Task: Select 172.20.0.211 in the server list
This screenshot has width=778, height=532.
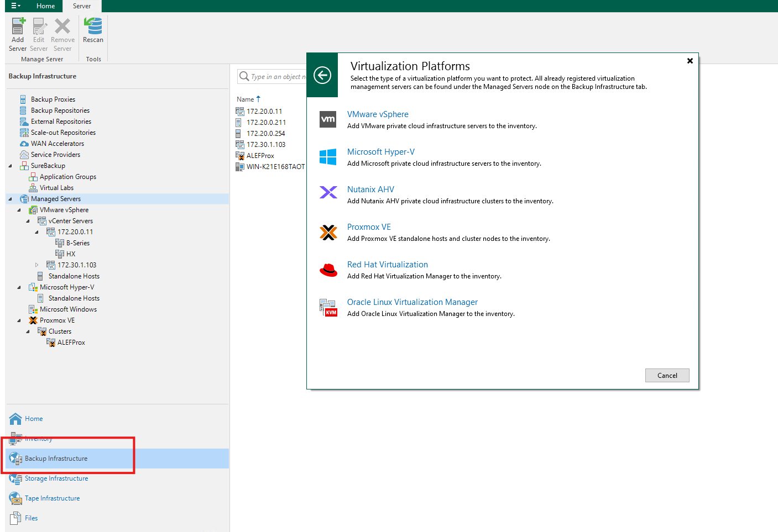Action: tap(266, 123)
